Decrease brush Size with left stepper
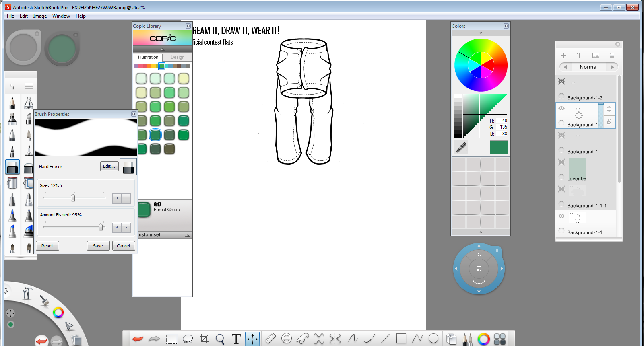 click(x=117, y=198)
